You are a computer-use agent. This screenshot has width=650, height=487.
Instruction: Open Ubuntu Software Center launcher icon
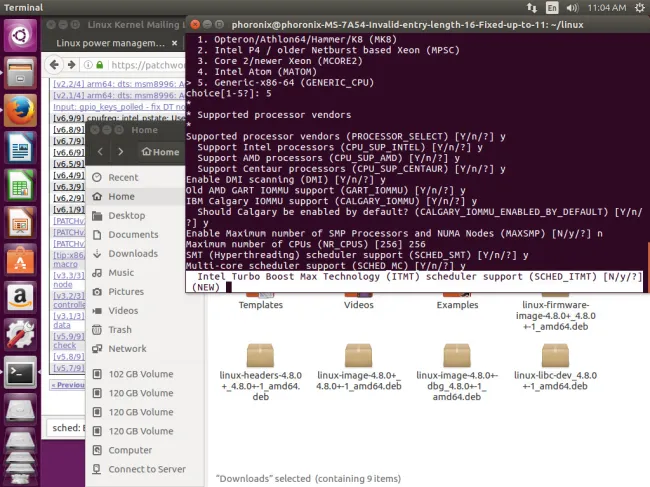click(20, 260)
